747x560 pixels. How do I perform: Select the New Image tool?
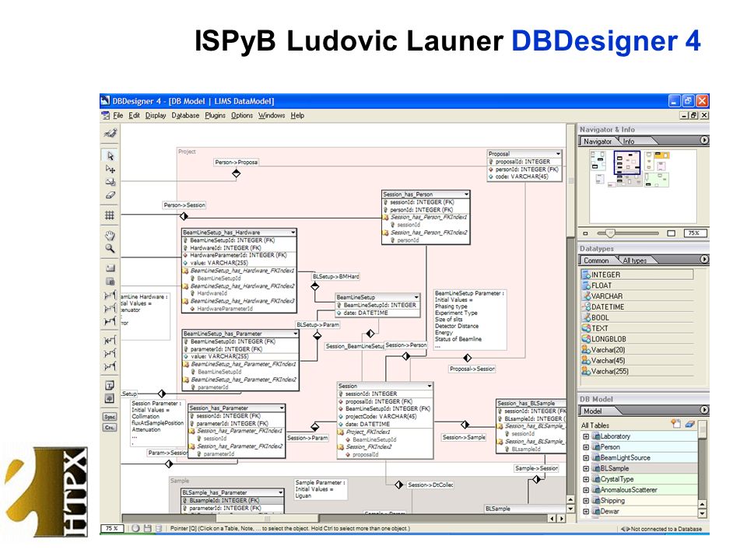pyautogui.click(x=110, y=398)
